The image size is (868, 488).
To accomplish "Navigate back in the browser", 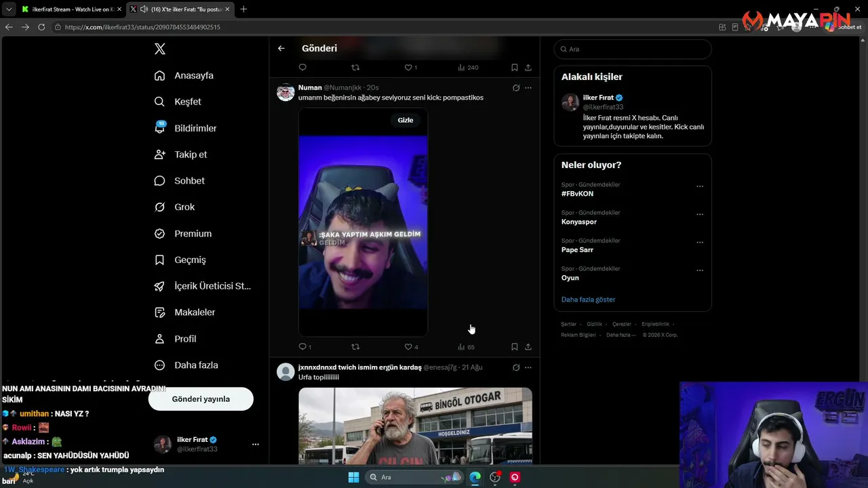I will 9,27.
